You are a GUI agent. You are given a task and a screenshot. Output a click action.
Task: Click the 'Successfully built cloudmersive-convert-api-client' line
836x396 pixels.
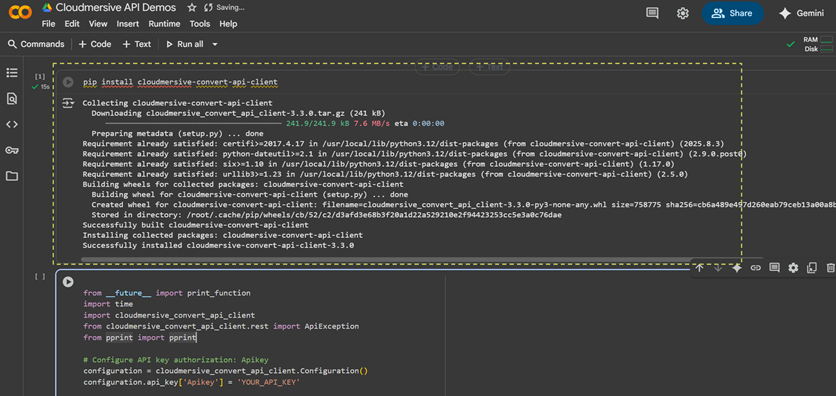(x=195, y=225)
